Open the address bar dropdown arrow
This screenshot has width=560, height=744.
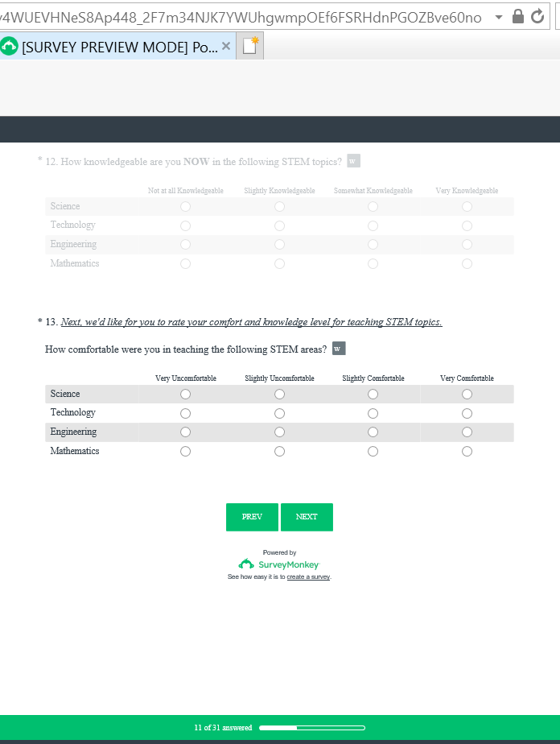[499, 17]
